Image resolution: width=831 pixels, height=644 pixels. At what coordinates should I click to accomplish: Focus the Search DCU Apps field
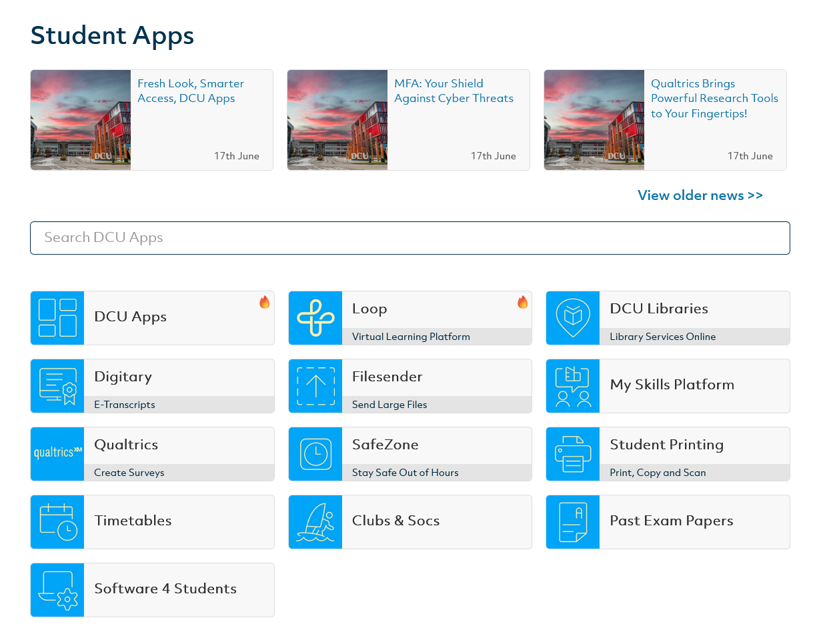[x=410, y=238]
